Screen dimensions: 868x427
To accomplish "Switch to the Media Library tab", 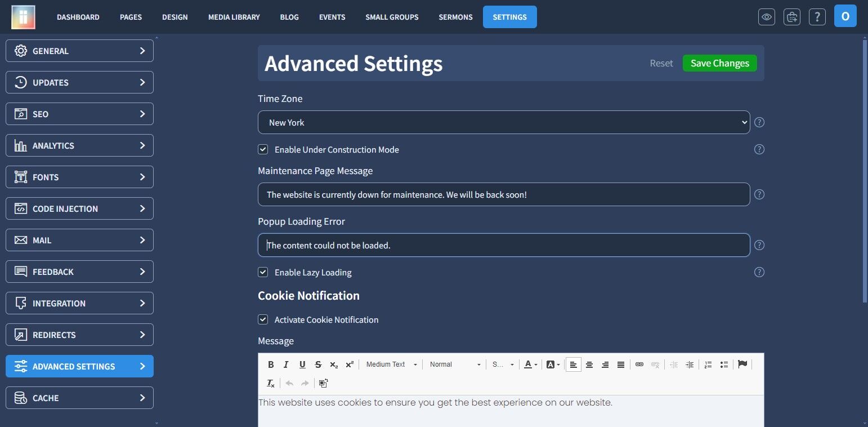I will pos(234,17).
